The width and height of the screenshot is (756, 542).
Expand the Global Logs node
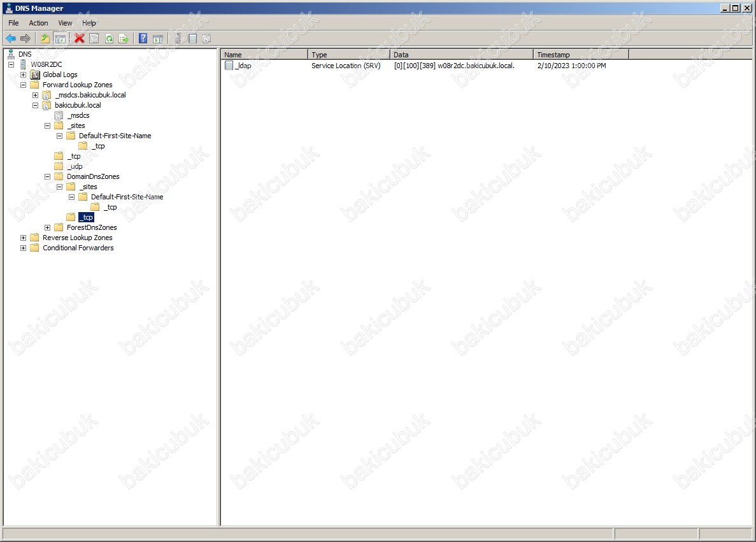pyautogui.click(x=23, y=75)
